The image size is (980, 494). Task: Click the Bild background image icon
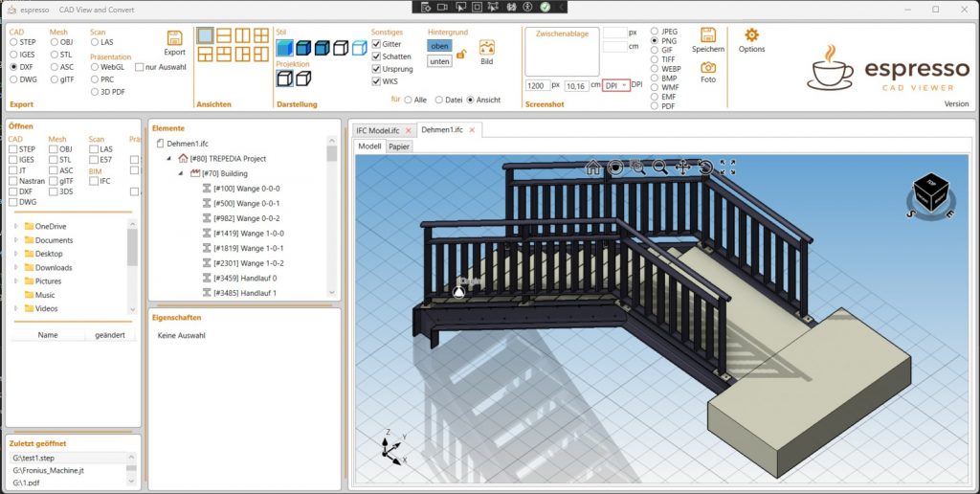tap(487, 47)
